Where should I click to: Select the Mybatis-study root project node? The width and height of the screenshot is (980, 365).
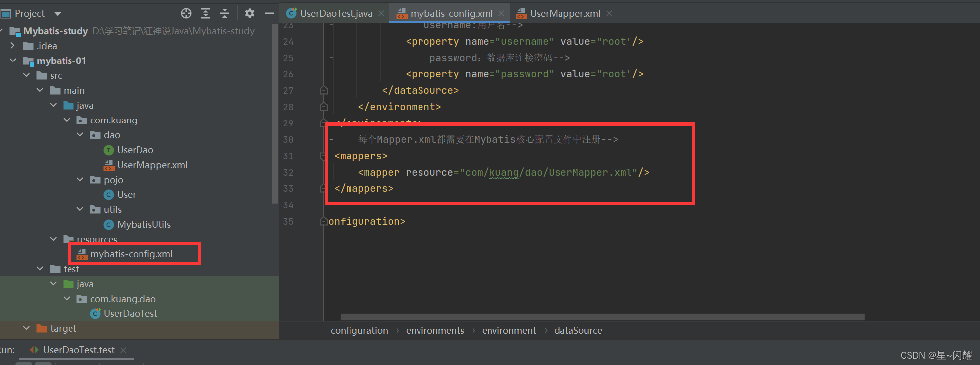[56, 31]
